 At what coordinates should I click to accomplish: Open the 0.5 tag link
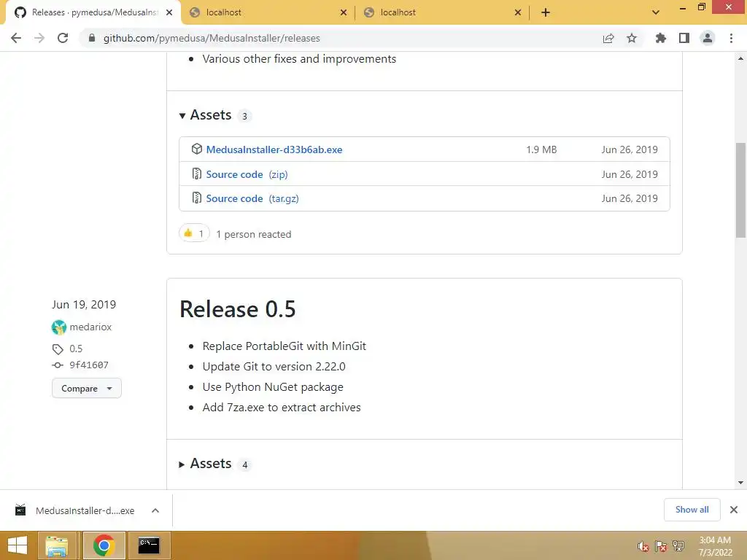tap(76, 349)
